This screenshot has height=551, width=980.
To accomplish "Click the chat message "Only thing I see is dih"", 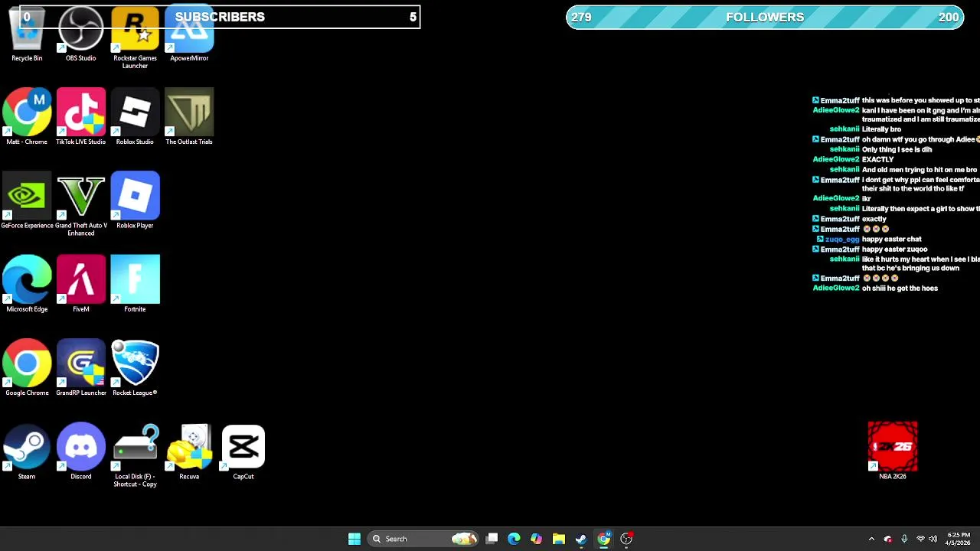I will click(x=897, y=149).
